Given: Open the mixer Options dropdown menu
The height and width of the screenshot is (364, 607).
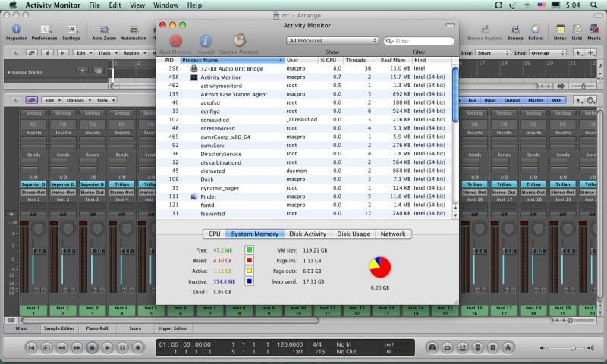Looking at the screenshot, I should tap(77, 100).
